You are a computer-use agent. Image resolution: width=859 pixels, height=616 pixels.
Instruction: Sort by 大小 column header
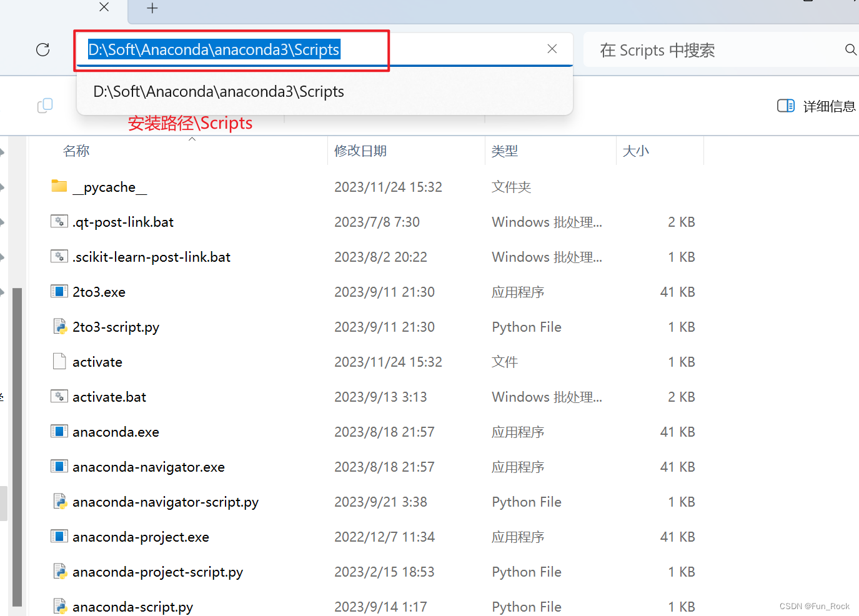(x=636, y=151)
